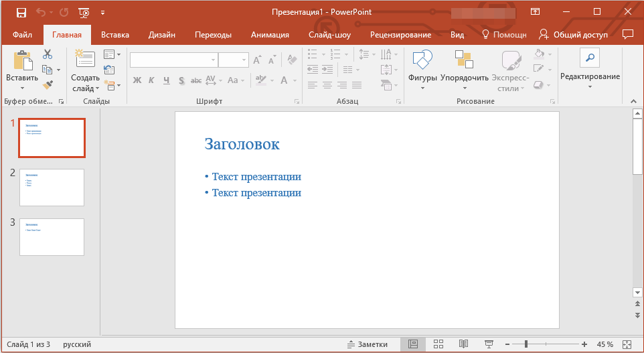The width and height of the screenshot is (644, 353).
Task: Select slide 2 thumbnail
Action: [x=52, y=188]
